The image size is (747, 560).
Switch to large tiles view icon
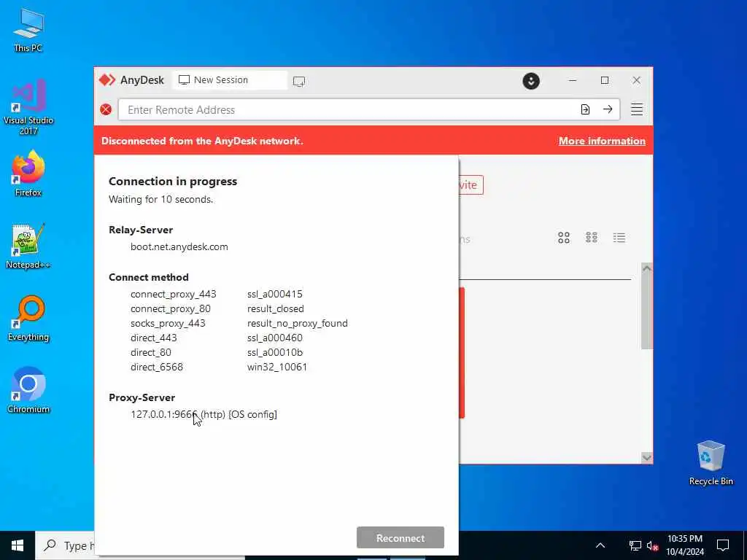(x=564, y=238)
